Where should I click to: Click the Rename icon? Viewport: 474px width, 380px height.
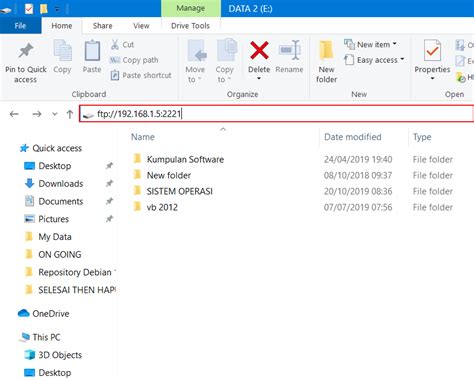point(290,50)
